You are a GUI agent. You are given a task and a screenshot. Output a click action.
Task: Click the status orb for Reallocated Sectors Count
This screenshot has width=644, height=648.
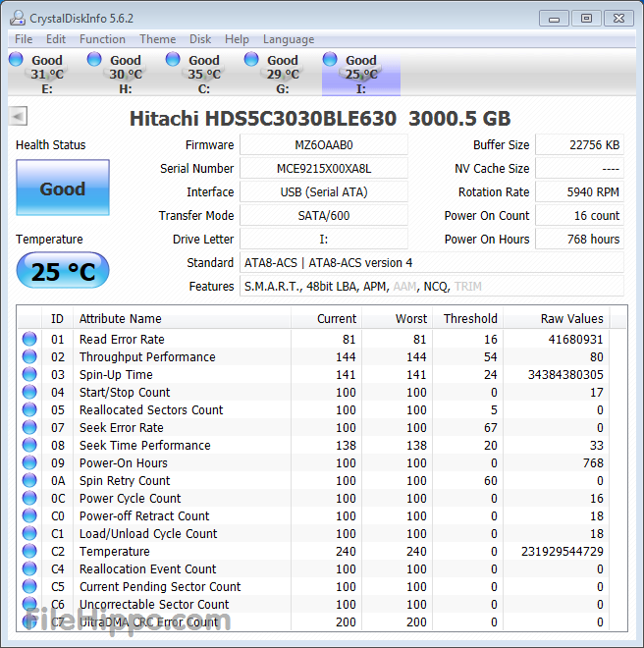(29, 409)
